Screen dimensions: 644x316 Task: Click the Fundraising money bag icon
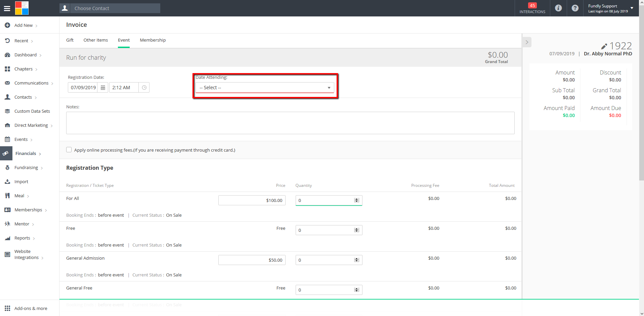[7, 167]
